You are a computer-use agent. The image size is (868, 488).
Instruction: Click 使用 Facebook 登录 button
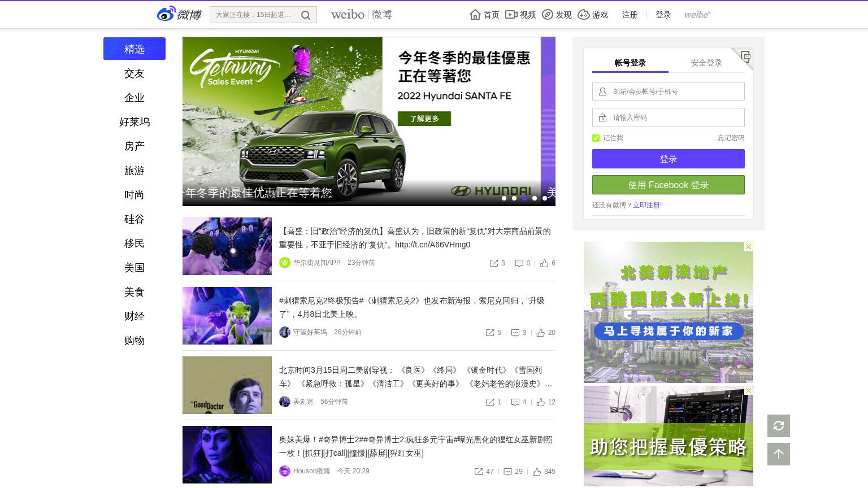(669, 185)
